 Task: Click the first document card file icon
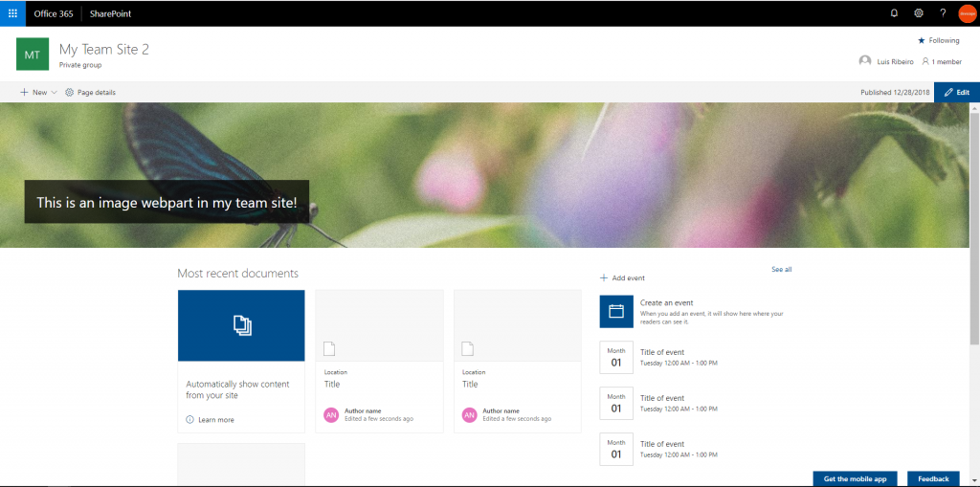329,348
